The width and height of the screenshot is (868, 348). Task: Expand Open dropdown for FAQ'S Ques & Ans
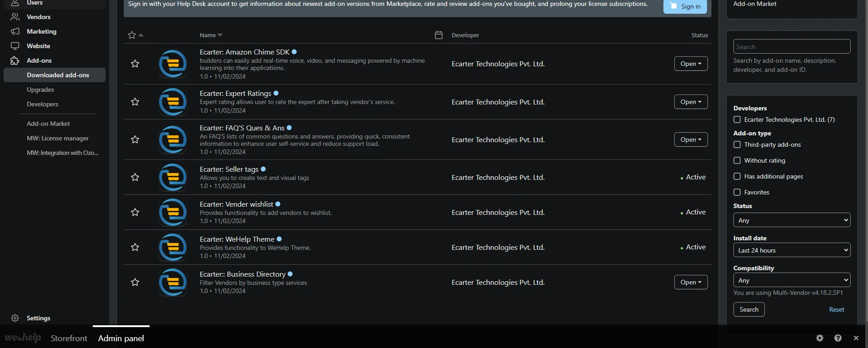coord(691,139)
